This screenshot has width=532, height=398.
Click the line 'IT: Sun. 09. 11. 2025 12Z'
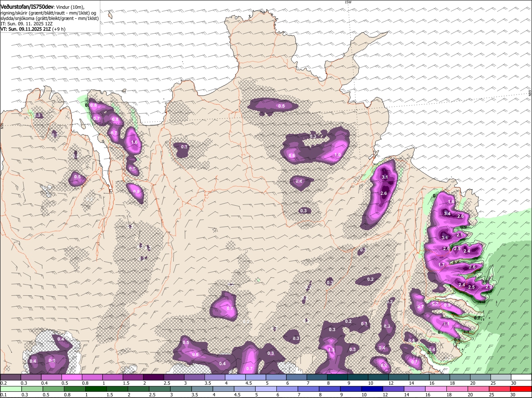pos(27,24)
